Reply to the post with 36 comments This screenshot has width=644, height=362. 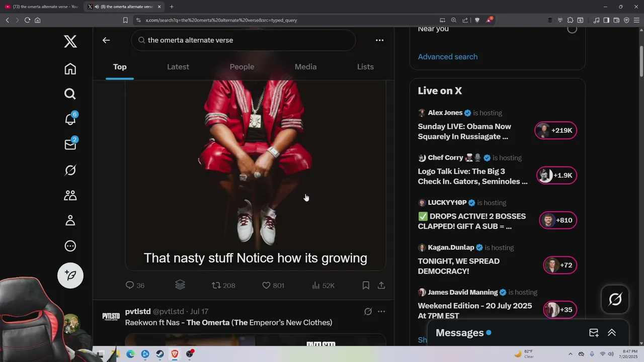(x=135, y=285)
